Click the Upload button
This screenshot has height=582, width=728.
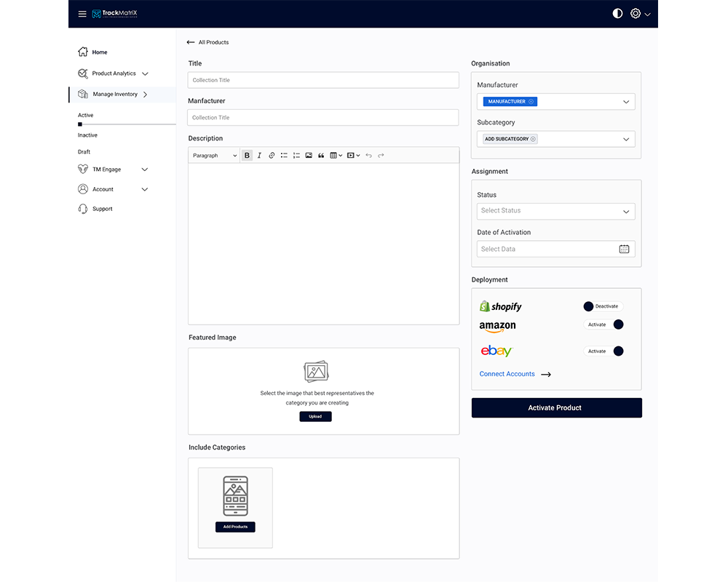pos(315,416)
